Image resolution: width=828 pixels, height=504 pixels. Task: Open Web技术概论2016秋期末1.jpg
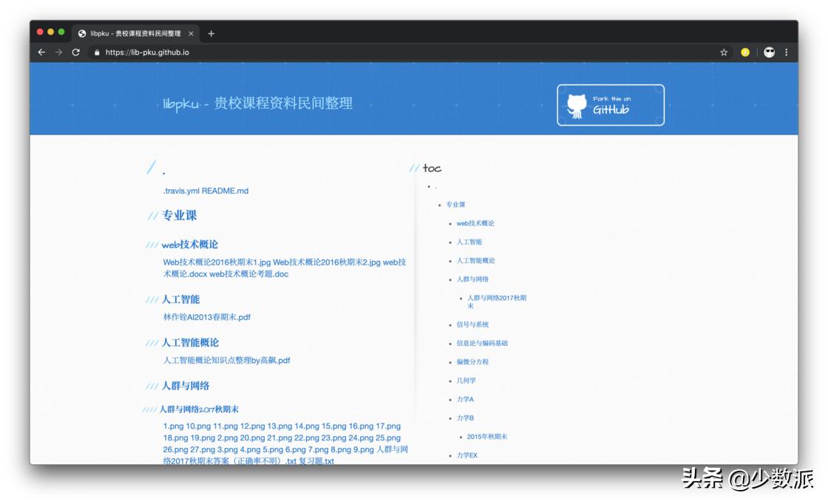[x=217, y=262]
